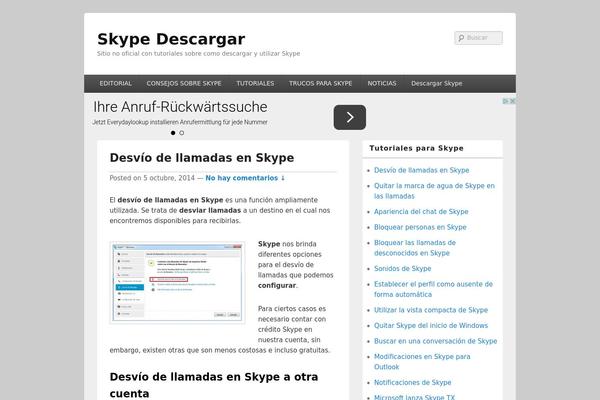This screenshot has width=600, height=400.
Task: Click the Skype Descargar site title
Action: pos(171,39)
